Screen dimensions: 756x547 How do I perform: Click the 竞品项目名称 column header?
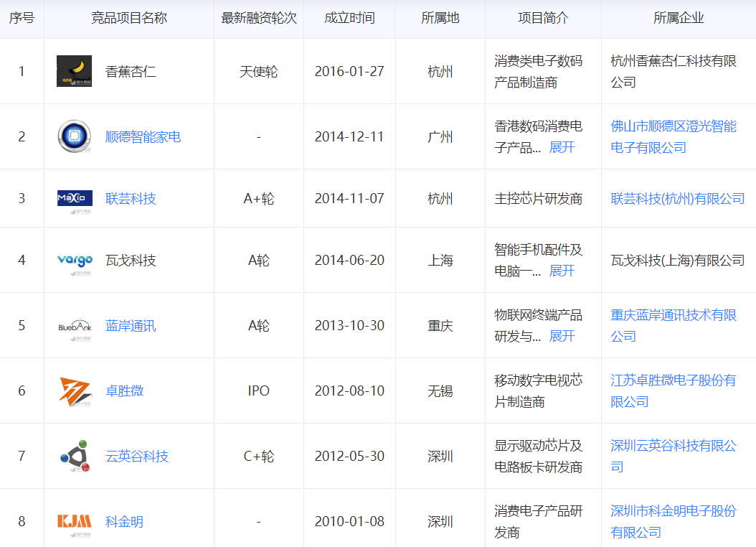coord(128,18)
